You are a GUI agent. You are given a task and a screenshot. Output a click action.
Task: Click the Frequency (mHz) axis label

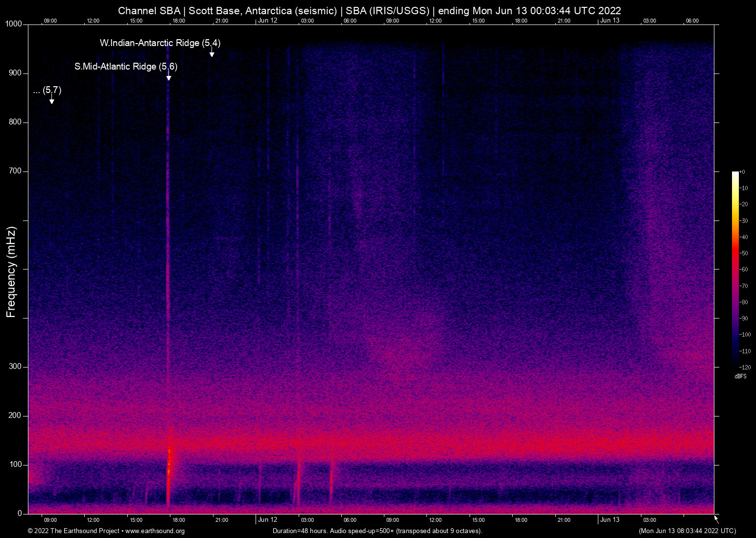point(11,272)
